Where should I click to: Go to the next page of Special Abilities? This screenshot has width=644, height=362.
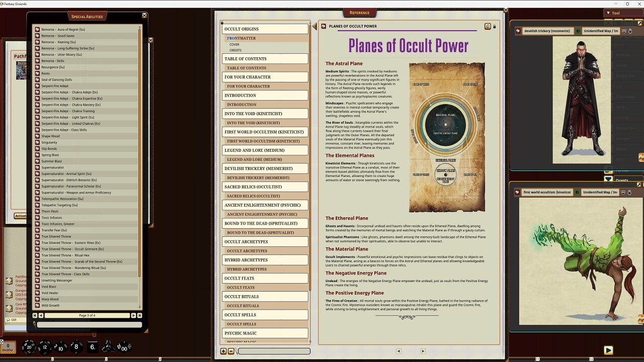pyautogui.click(x=133, y=316)
